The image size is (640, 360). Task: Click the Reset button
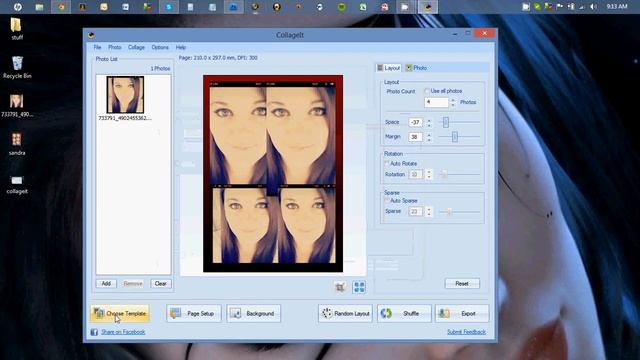[x=462, y=283]
